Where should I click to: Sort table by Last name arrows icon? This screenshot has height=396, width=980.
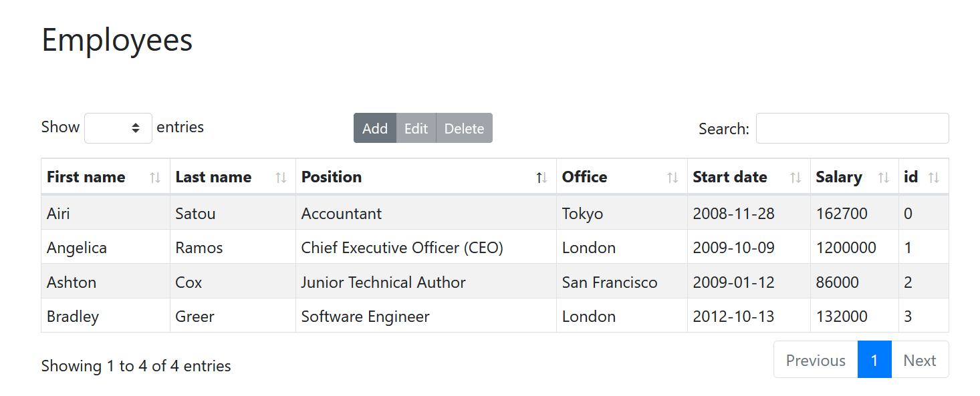pos(281,178)
